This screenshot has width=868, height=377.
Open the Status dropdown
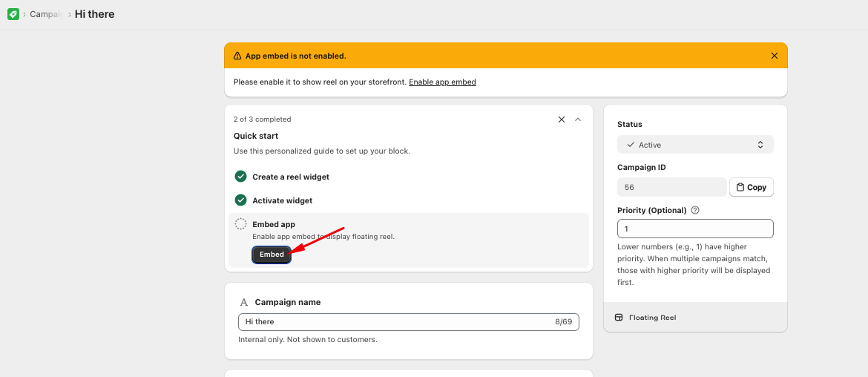[695, 145]
